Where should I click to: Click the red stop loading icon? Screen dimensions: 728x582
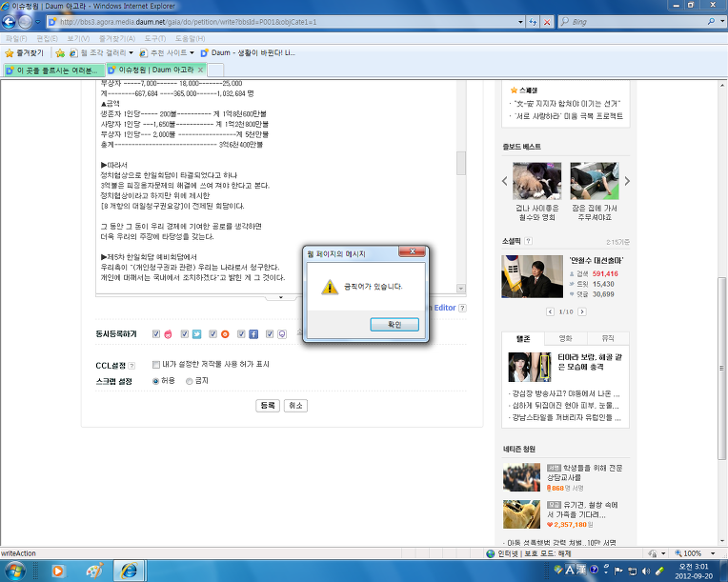(x=547, y=22)
